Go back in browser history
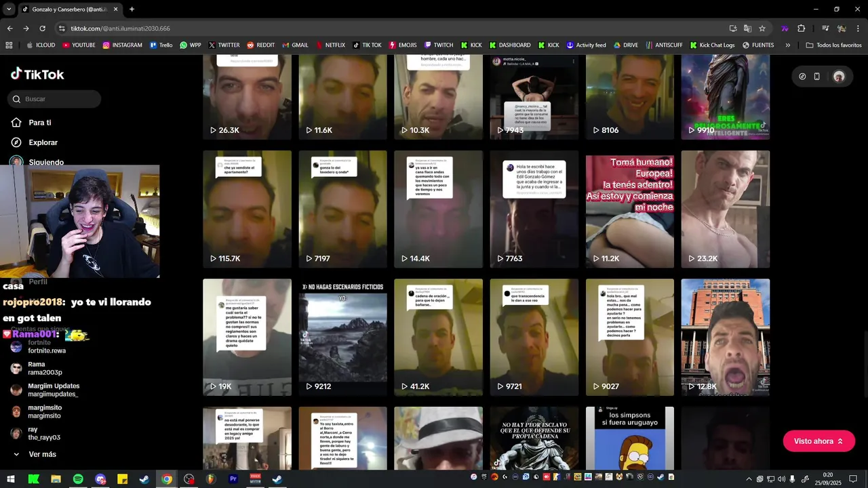The width and height of the screenshot is (868, 488). 9,28
